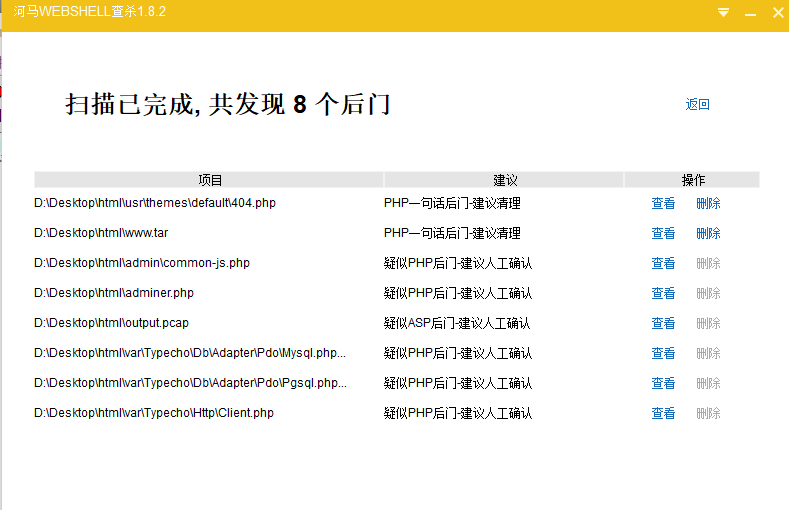Open the title bar dropdown menu arrow

(x=723, y=13)
